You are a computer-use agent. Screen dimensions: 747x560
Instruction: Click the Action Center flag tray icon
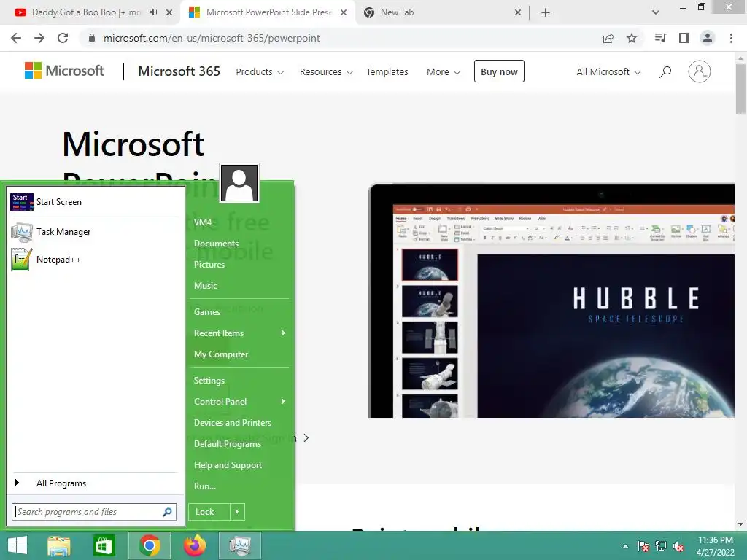tap(643, 546)
